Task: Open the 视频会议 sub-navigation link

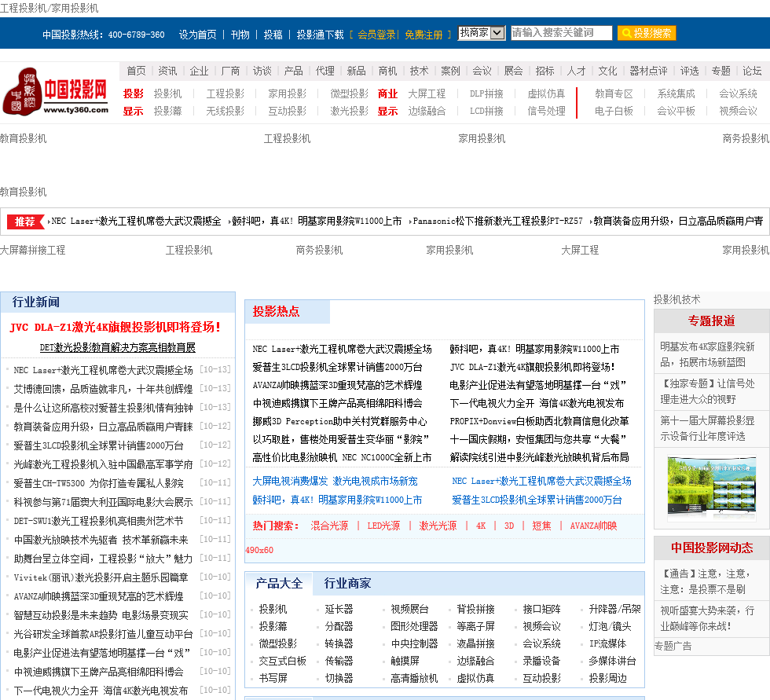Action: [738, 111]
